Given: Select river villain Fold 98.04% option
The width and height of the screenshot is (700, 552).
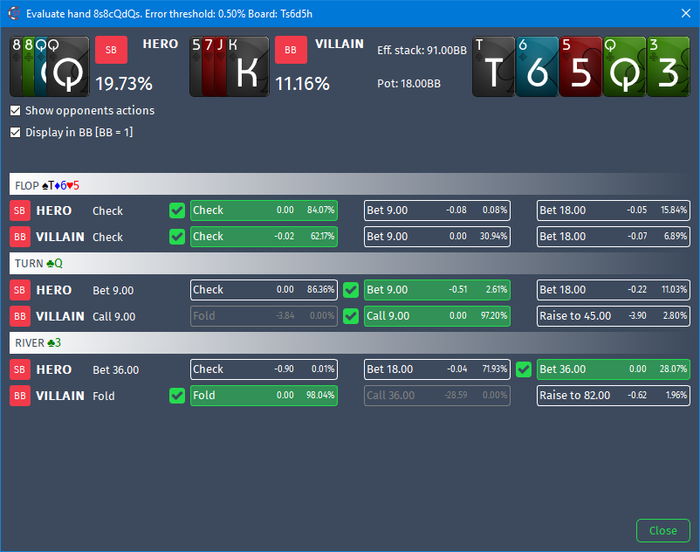Looking at the screenshot, I should point(264,396).
